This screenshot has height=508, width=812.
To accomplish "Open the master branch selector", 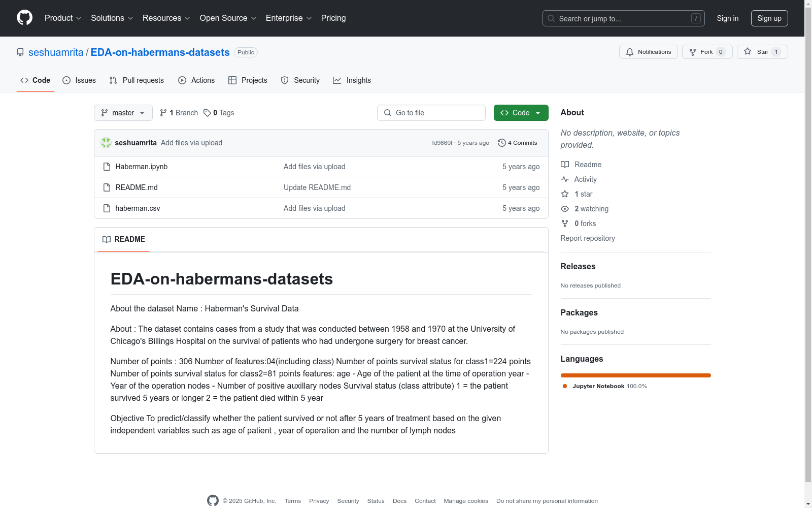I will pyautogui.click(x=123, y=113).
